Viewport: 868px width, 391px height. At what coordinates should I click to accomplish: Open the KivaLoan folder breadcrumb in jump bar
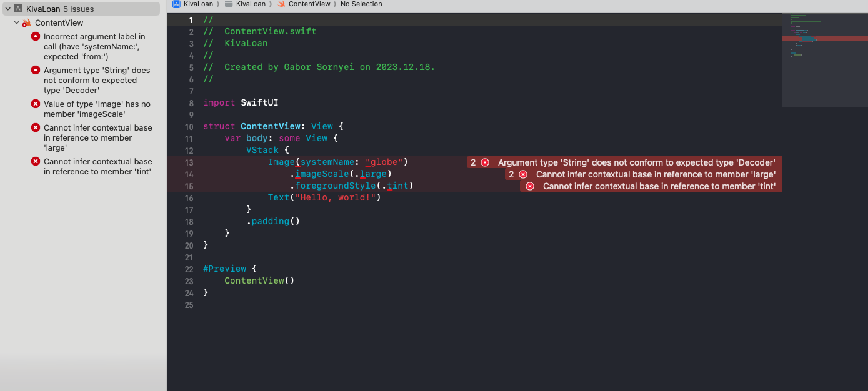tap(250, 4)
